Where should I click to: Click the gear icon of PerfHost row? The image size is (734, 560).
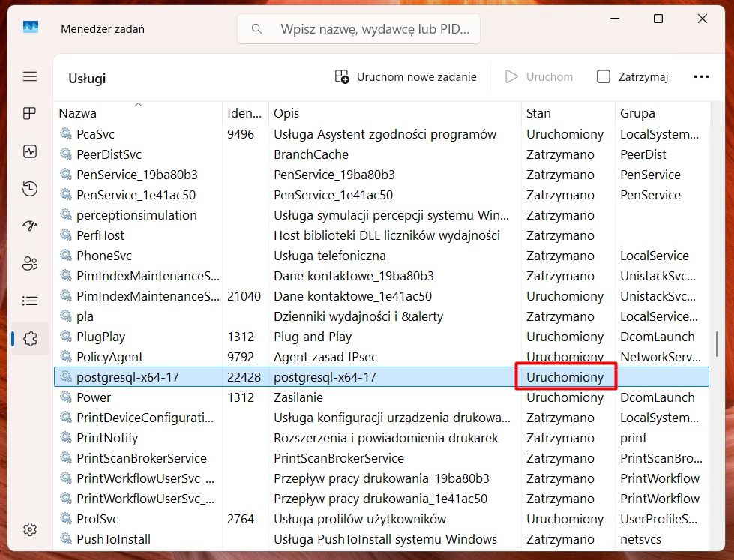click(66, 235)
